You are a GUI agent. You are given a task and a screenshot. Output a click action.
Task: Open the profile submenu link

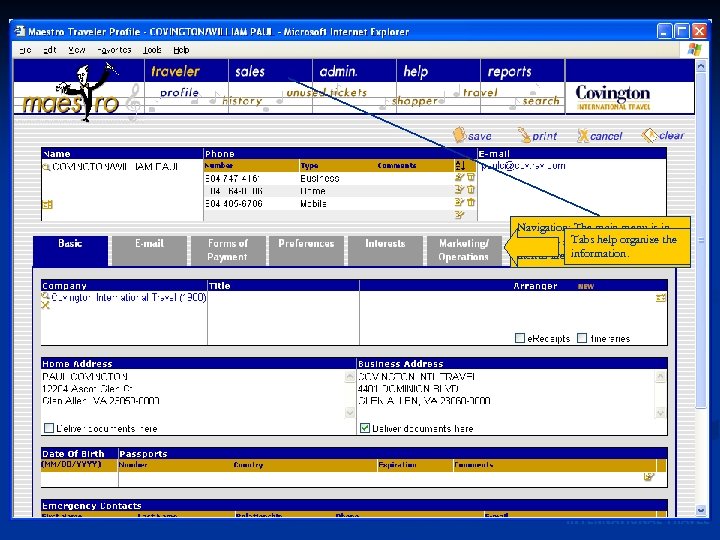[x=179, y=93]
